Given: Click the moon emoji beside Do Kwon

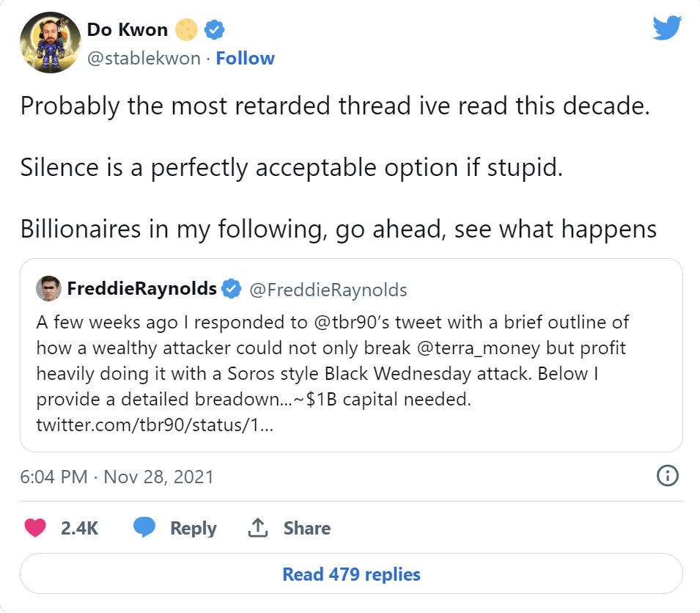Looking at the screenshot, I should (x=187, y=30).
